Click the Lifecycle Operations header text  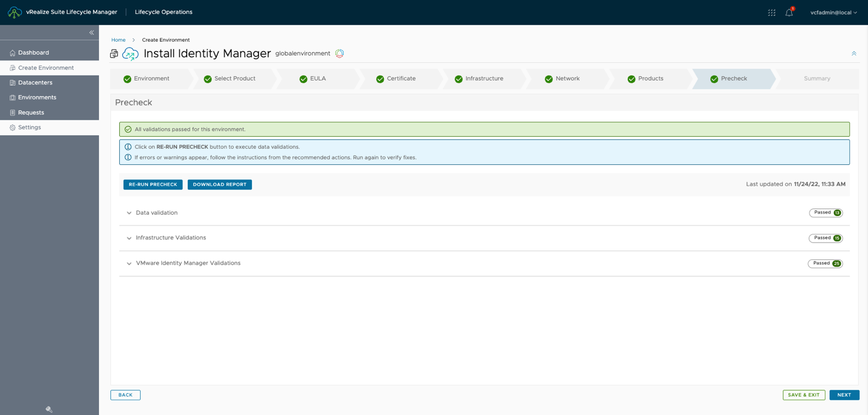click(164, 12)
